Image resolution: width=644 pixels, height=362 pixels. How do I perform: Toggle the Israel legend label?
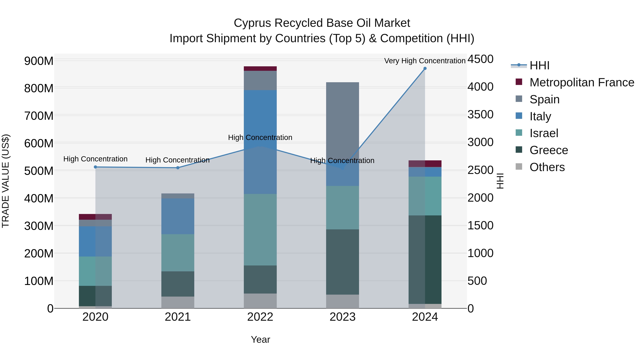point(544,133)
